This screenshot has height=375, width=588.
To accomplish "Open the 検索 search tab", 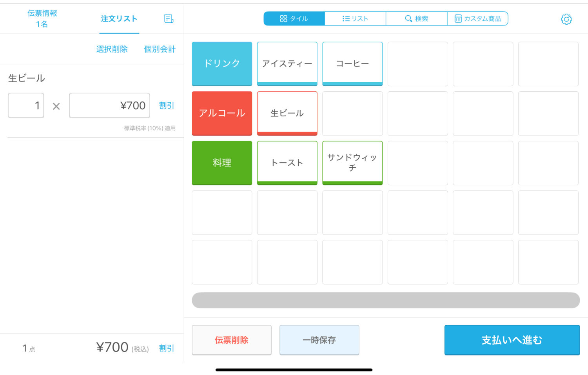I will click(x=416, y=18).
